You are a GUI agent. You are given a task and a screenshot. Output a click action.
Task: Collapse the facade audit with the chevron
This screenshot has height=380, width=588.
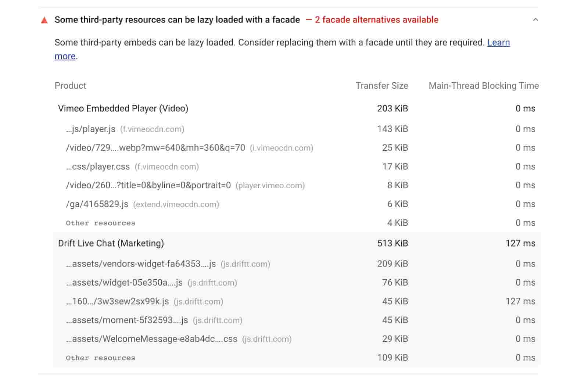535,19
